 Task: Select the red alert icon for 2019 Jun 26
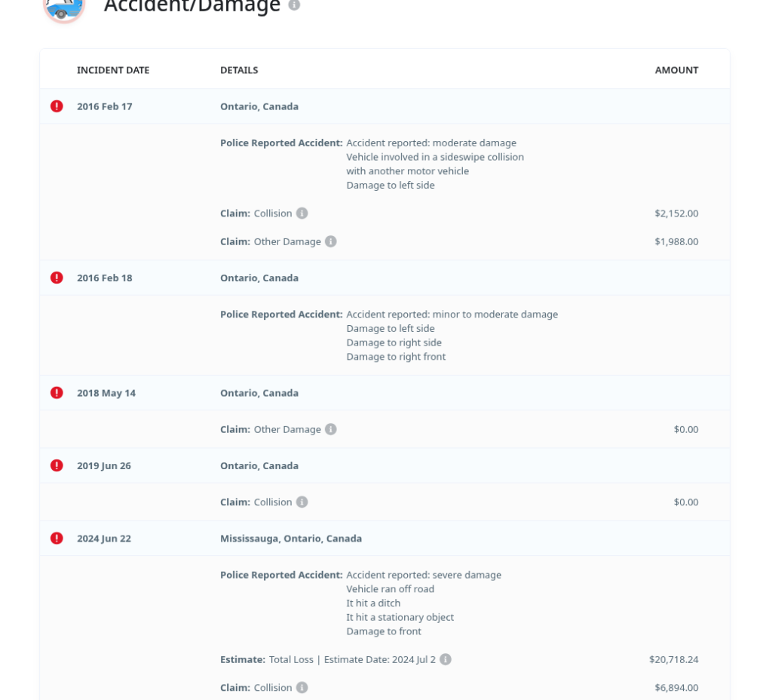57,465
